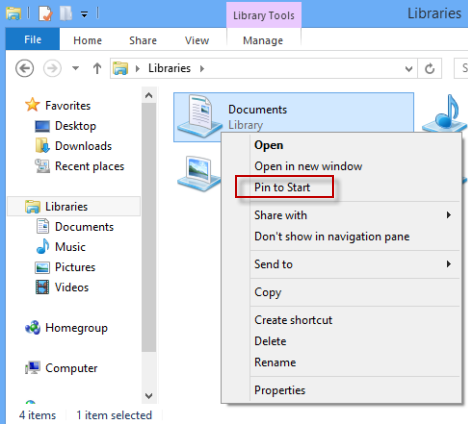This screenshot has width=468, height=424.
Task: Choose Create shortcut from context menu
Action: 341,320
